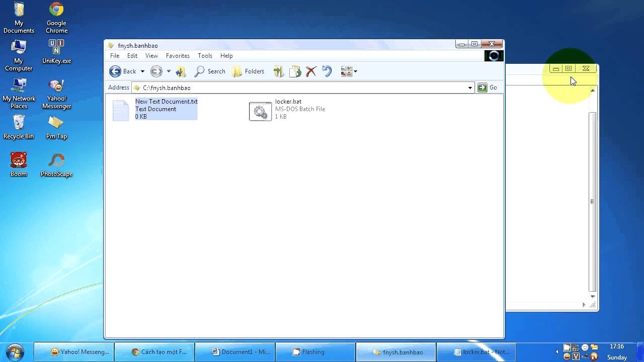This screenshot has width=644, height=362.
Task: Click the Yahoo smiley tray icon
Action: pos(567,356)
